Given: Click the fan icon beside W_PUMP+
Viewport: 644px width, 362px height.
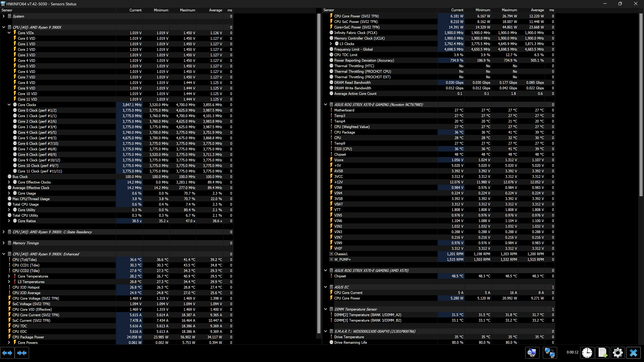Looking at the screenshot, I should (331, 259).
